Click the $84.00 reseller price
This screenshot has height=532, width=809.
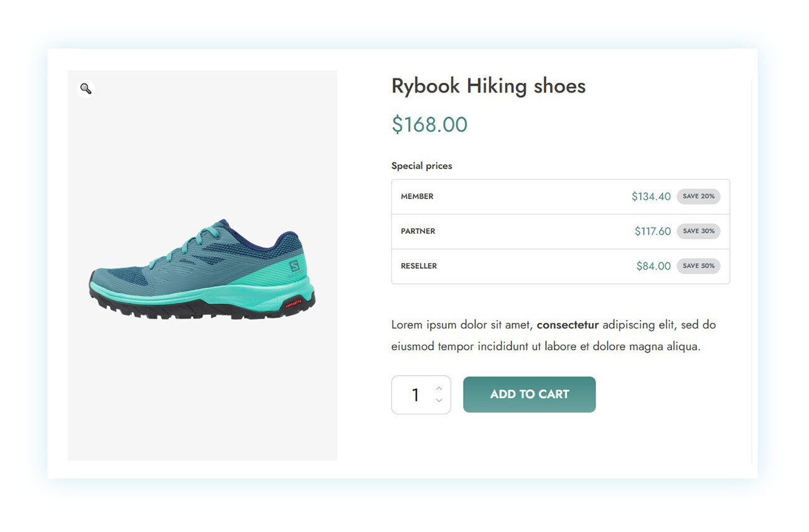(x=653, y=266)
